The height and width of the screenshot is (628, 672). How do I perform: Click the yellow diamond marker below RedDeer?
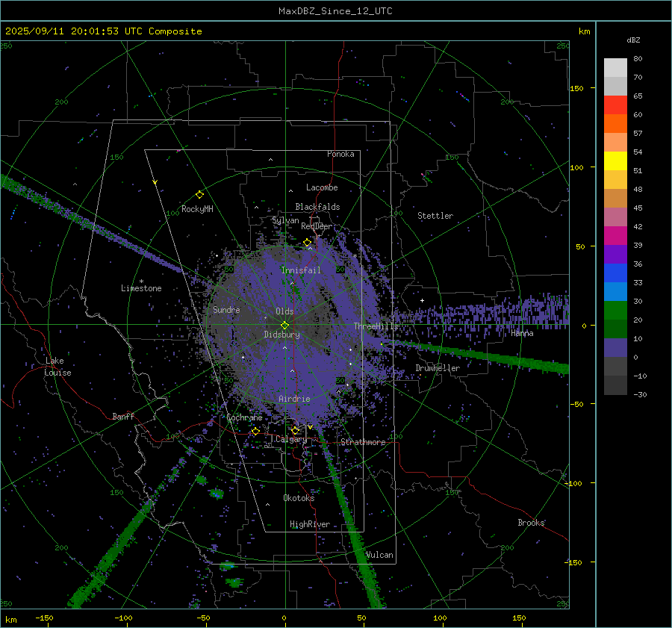click(308, 243)
